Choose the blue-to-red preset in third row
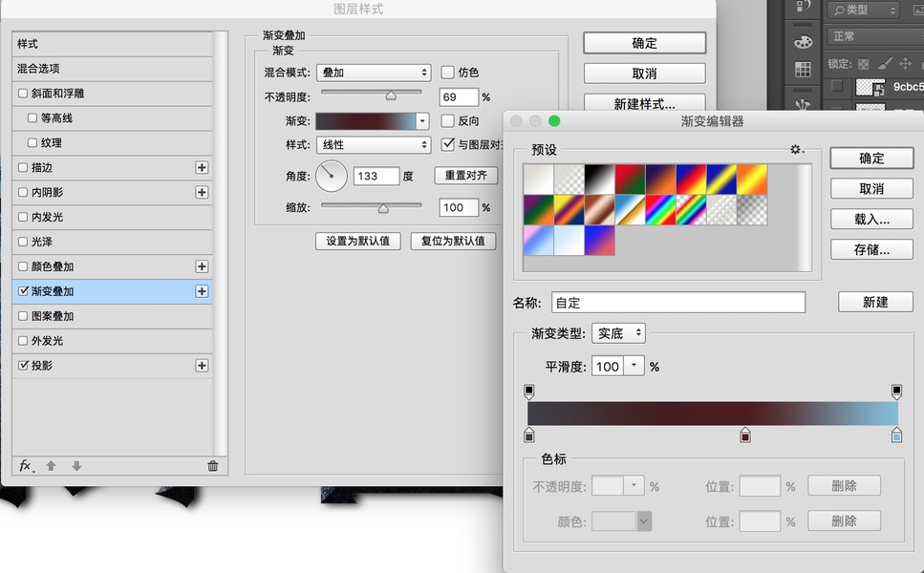The image size is (924, 573). click(x=599, y=241)
